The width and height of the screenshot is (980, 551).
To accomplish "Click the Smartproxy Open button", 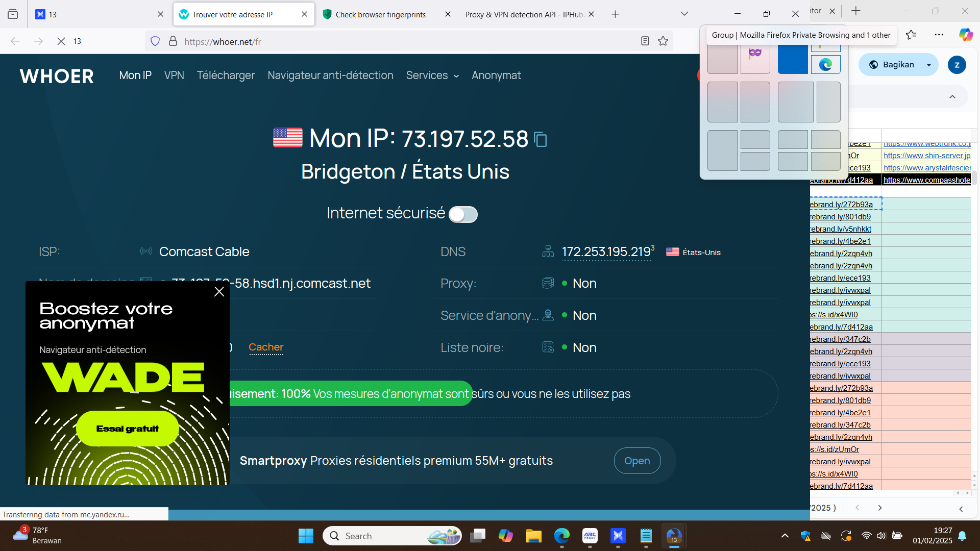I will [637, 461].
